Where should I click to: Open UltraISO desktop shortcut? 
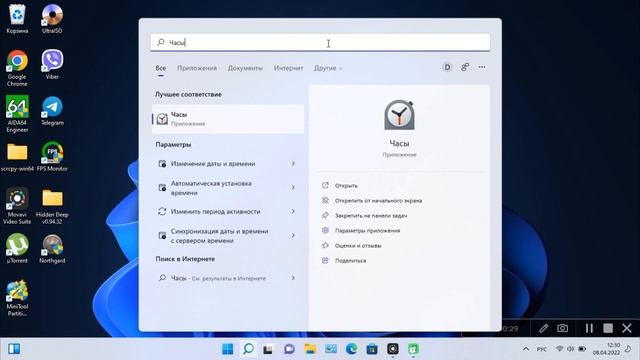(52, 19)
